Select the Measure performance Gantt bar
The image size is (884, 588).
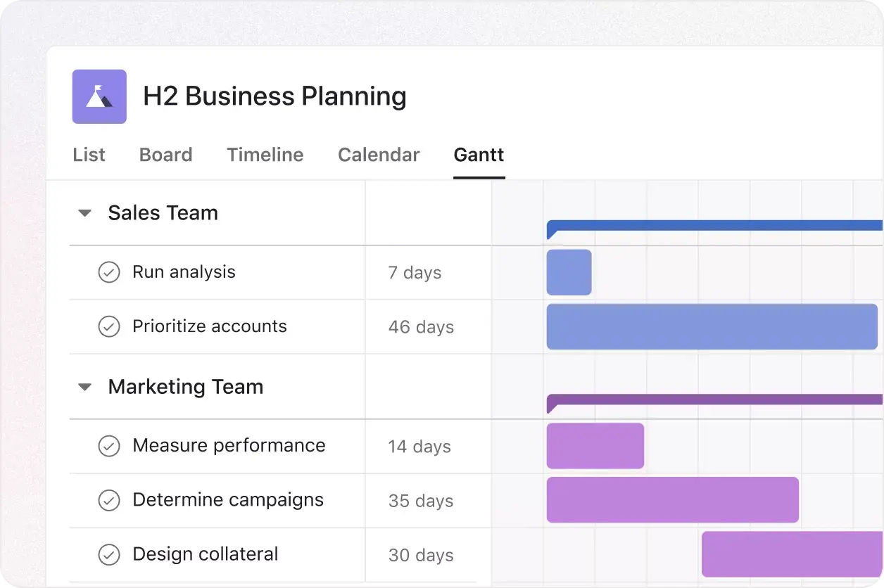595,445
